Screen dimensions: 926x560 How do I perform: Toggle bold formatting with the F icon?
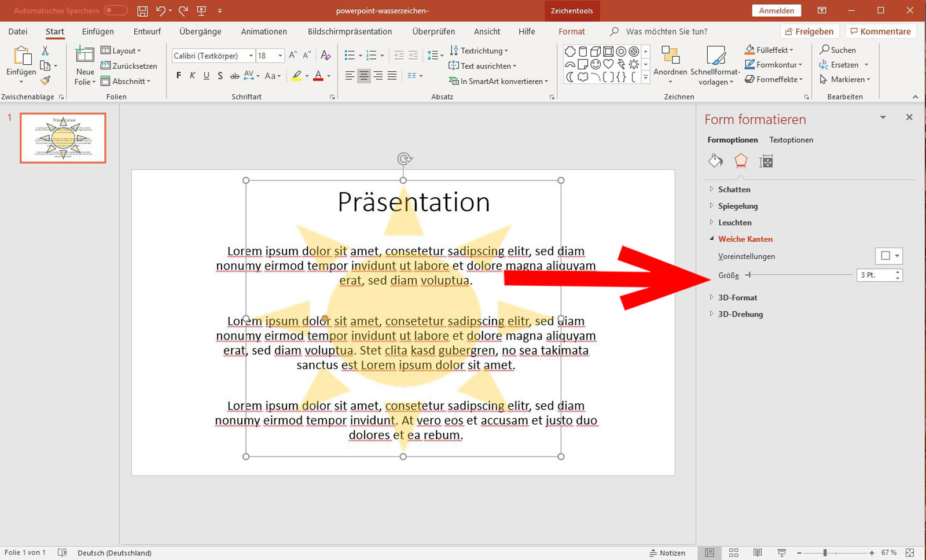pyautogui.click(x=178, y=75)
